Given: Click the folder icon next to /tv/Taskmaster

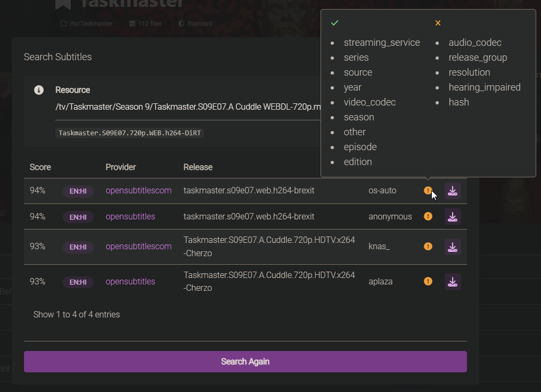Looking at the screenshot, I should tap(64, 23).
